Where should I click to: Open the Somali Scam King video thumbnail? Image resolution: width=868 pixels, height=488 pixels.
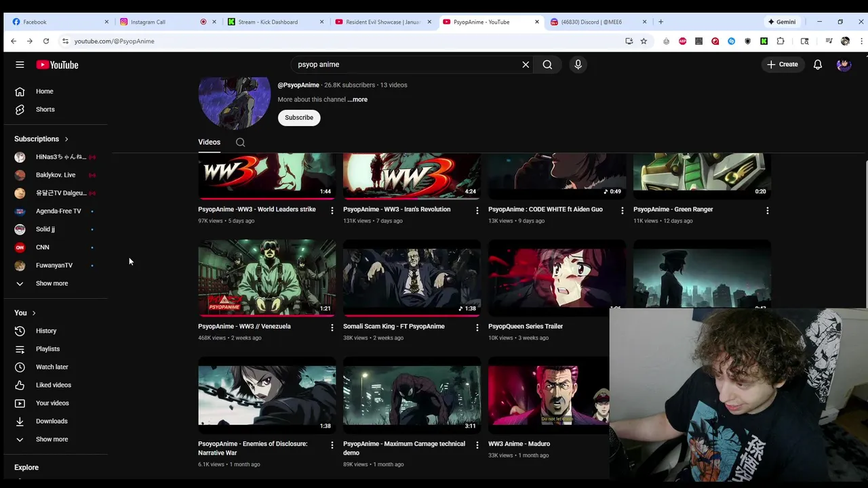(x=412, y=278)
